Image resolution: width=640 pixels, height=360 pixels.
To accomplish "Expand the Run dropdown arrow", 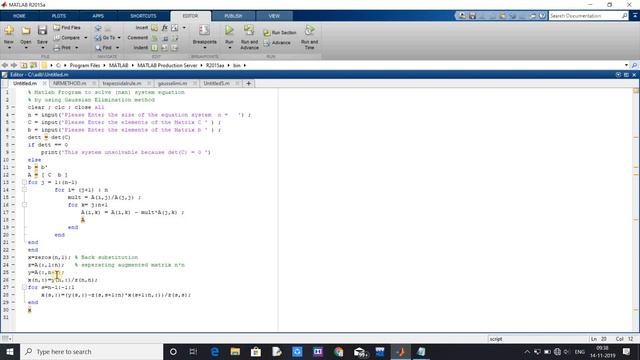I will click(229, 48).
